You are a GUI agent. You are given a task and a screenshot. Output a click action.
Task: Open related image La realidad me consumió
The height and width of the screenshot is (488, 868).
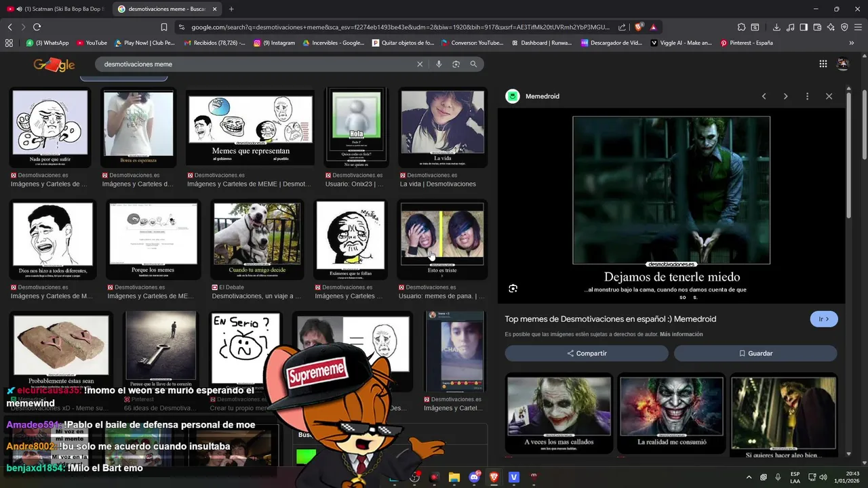(671, 413)
